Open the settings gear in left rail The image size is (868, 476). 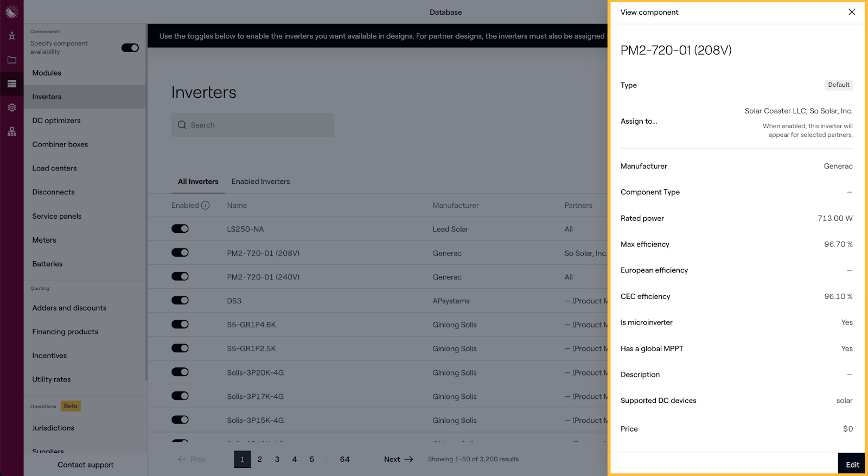pyautogui.click(x=11, y=107)
